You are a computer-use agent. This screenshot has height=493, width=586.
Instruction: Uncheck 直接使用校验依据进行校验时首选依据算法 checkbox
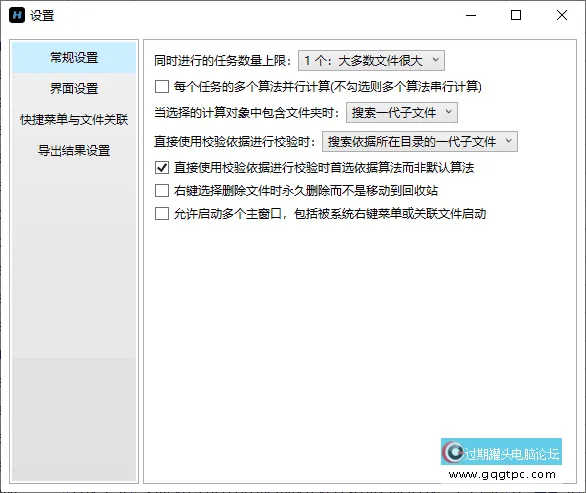tap(162, 167)
